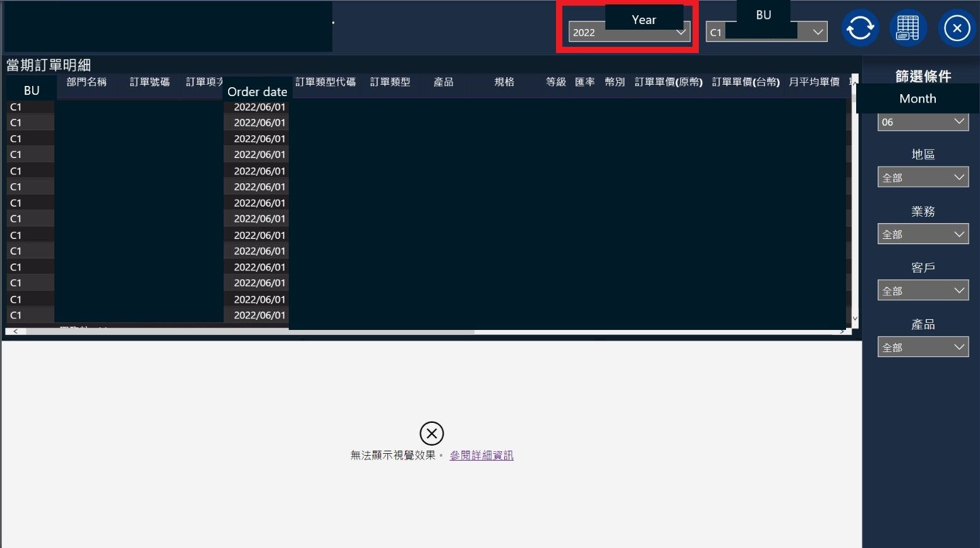Click the 訂單類型代碼 column header
The width and height of the screenshot is (980, 548).
coord(325,82)
